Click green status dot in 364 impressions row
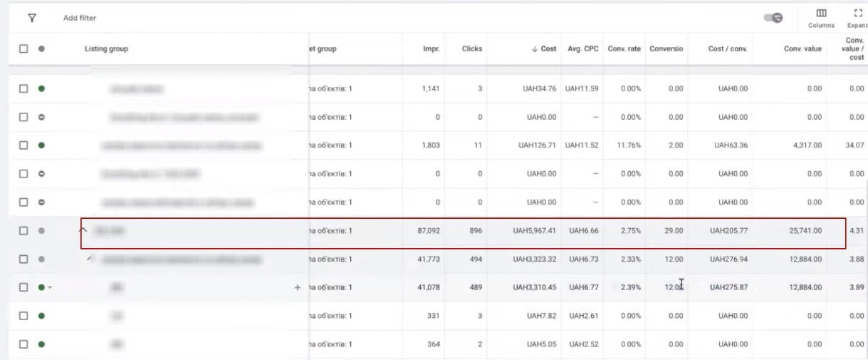The height and width of the screenshot is (360, 868). pyautogui.click(x=41, y=344)
